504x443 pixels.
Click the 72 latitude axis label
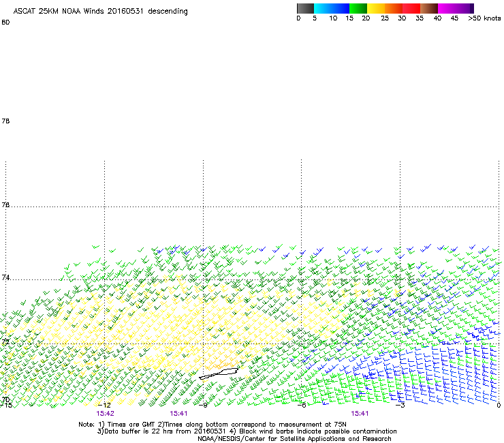click(x=5, y=341)
